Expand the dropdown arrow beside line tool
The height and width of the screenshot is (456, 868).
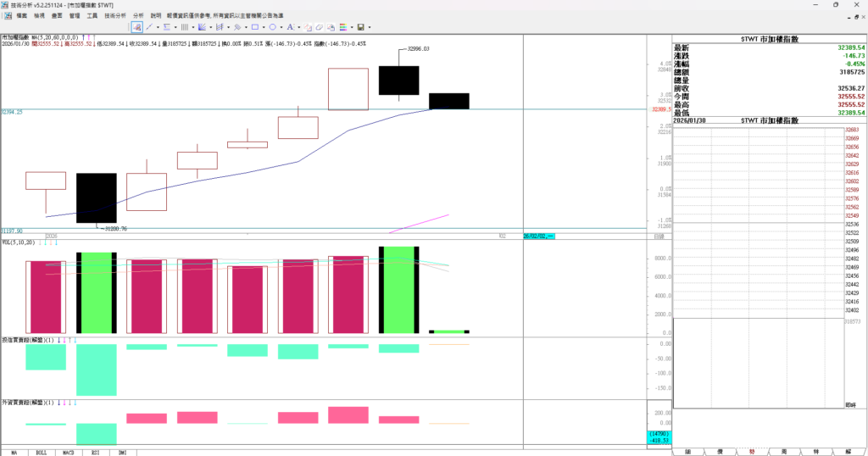point(158,27)
